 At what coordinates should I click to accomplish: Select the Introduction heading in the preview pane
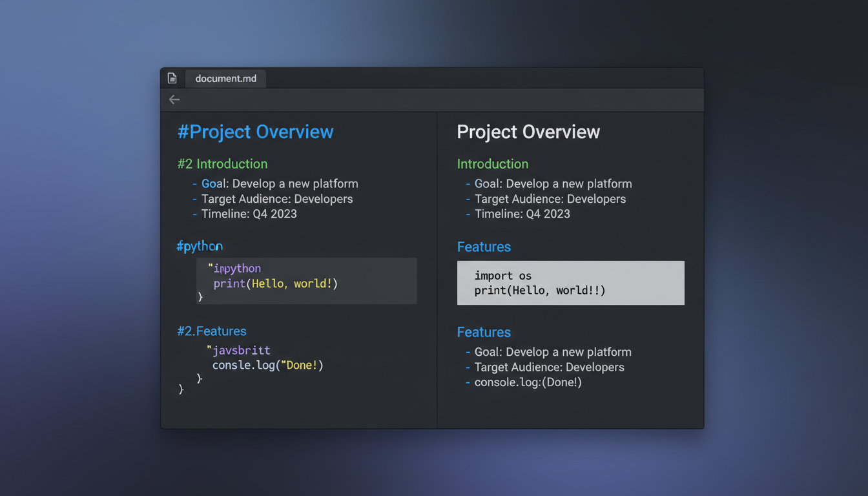click(x=493, y=163)
